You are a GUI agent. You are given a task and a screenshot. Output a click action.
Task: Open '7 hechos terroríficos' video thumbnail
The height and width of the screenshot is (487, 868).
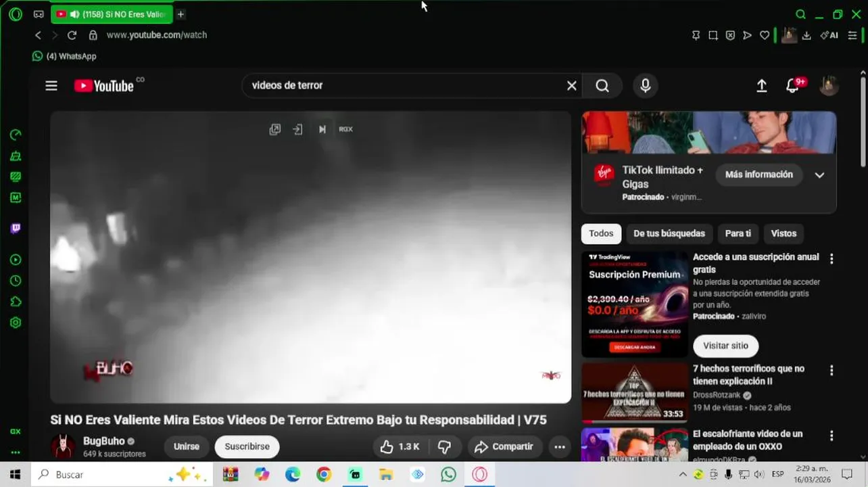[635, 393]
